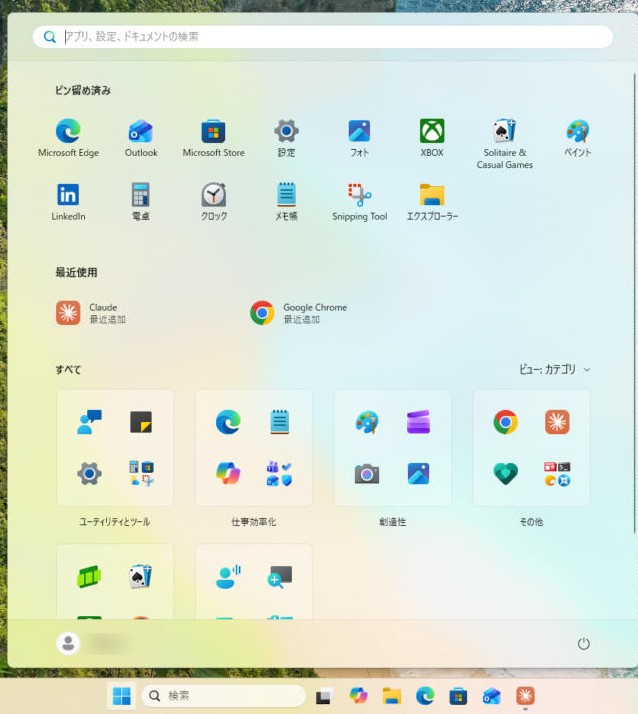Launch the pinned Outlook app

pyautogui.click(x=141, y=138)
